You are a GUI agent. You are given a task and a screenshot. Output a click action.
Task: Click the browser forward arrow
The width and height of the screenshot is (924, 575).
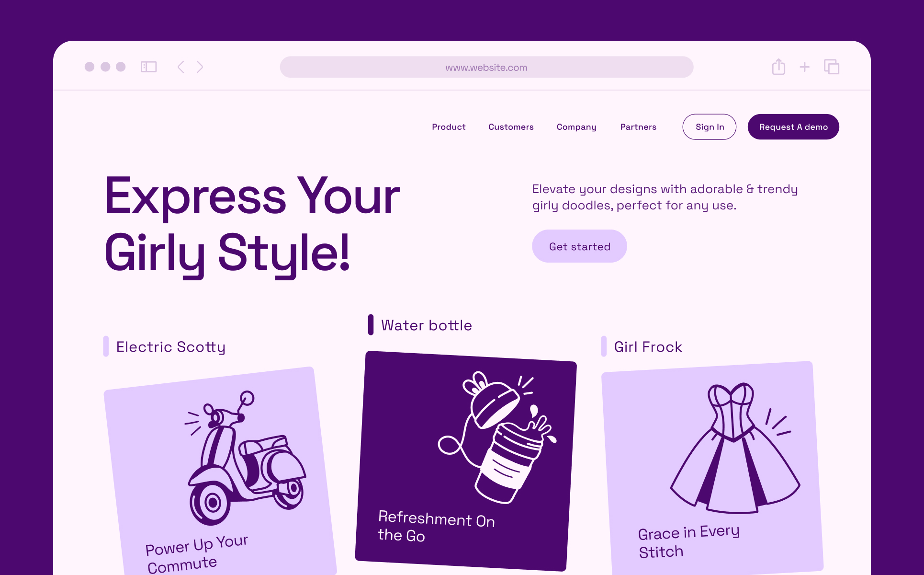pos(200,67)
